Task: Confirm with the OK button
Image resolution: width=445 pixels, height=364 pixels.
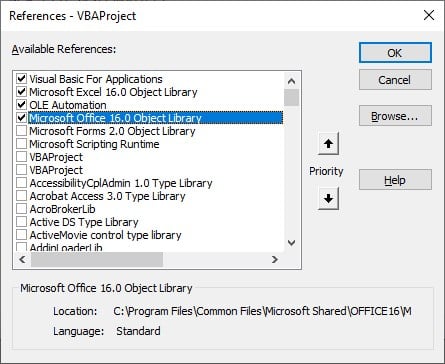Action: (395, 53)
